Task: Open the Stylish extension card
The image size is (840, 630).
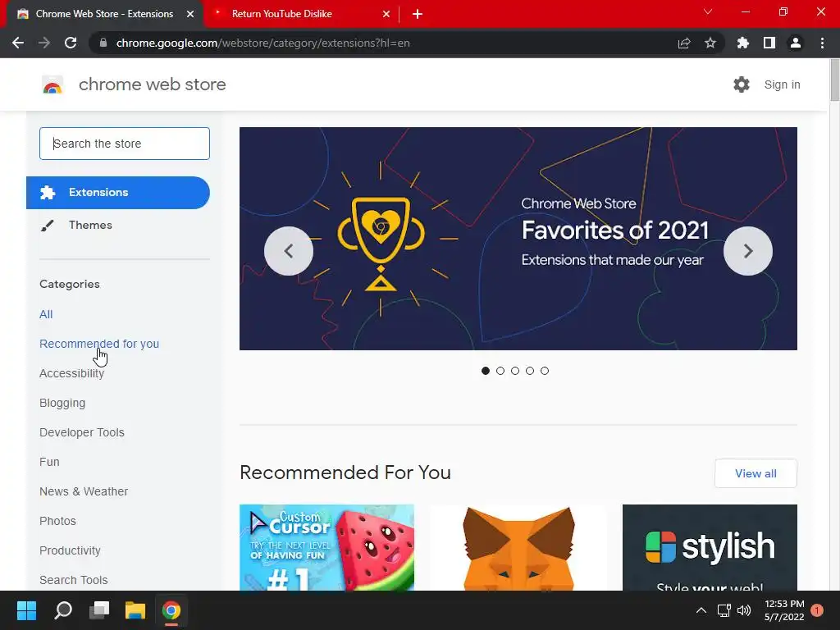Action: 710,547
